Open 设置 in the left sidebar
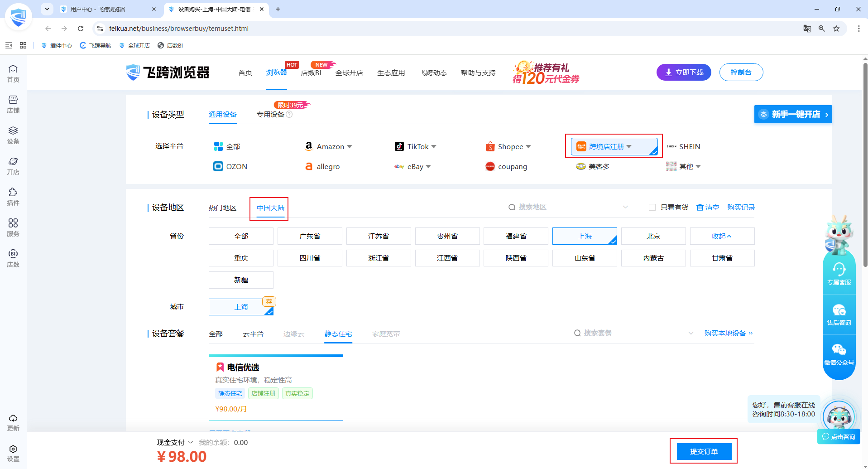The width and height of the screenshot is (868, 469). (x=13, y=453)
